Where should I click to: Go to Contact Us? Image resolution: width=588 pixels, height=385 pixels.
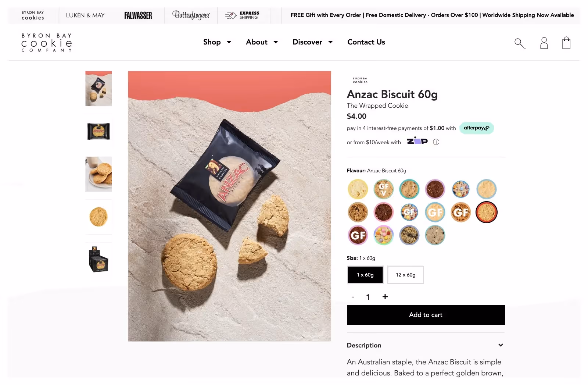(x=366, y=42)
